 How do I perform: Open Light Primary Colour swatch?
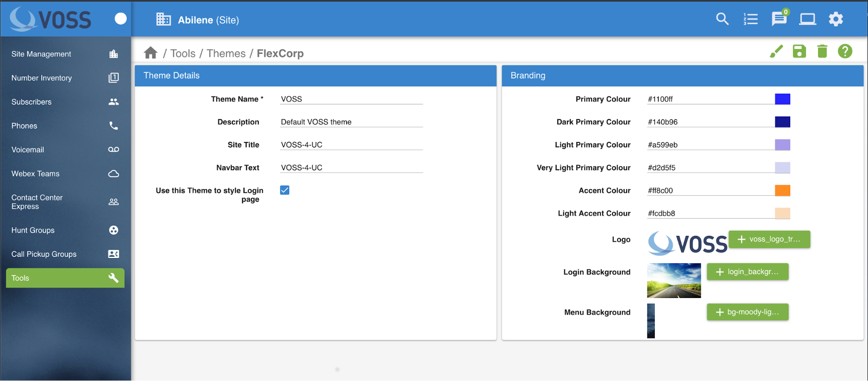pyautogui.click(x=782, y=145)
